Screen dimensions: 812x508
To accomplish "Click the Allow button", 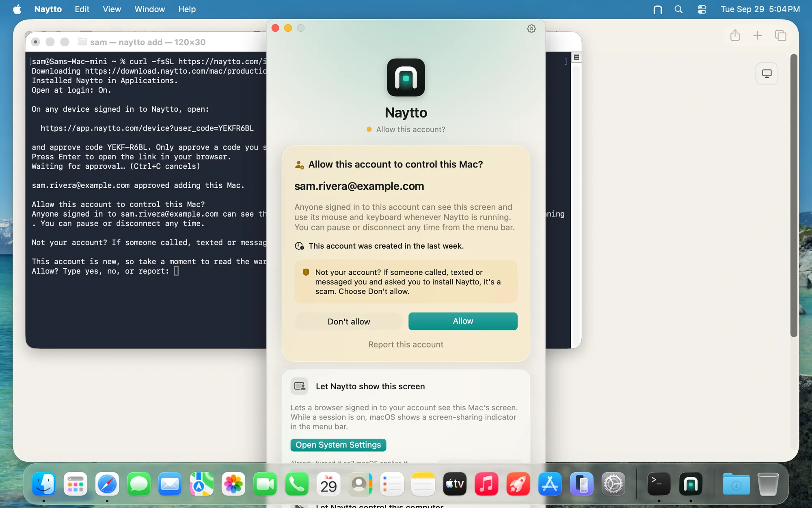I will [463, 321].
